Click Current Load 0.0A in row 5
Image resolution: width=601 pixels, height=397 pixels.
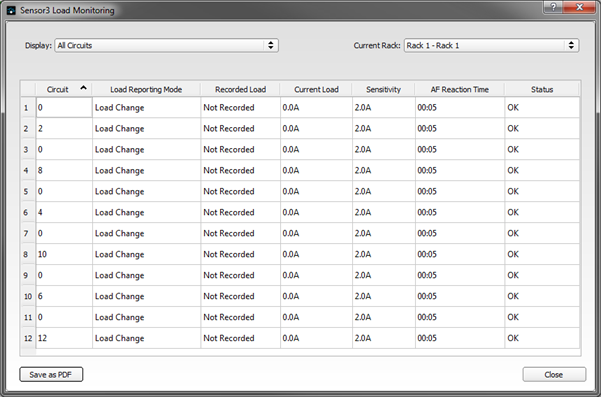point(316,191)
